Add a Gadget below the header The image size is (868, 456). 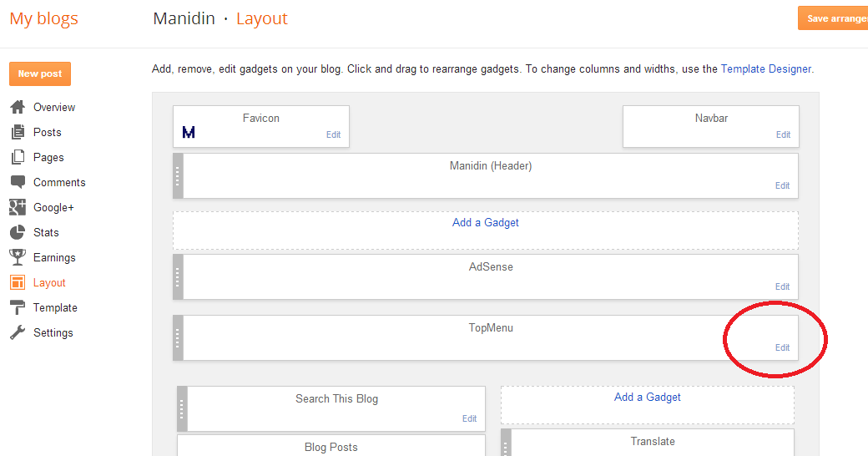tap(485, 223)
